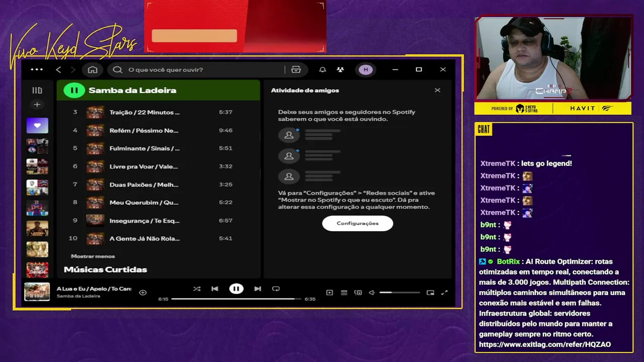Go forward with the right arrow
This screenshot has width=644, height=362.
click(x=73, y=69)
